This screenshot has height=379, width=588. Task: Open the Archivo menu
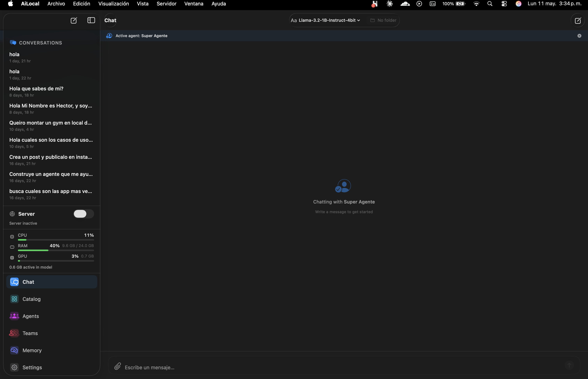(56, 4)
